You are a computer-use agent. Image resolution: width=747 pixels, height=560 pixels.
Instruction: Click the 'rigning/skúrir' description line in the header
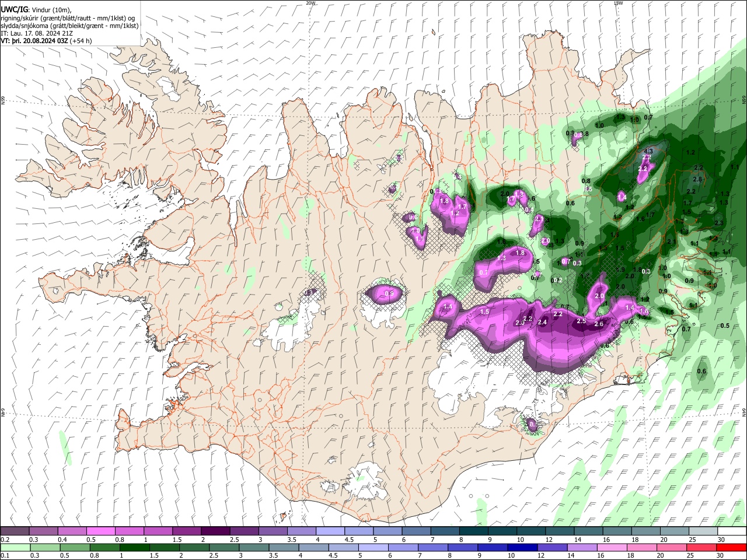[68, 18]
